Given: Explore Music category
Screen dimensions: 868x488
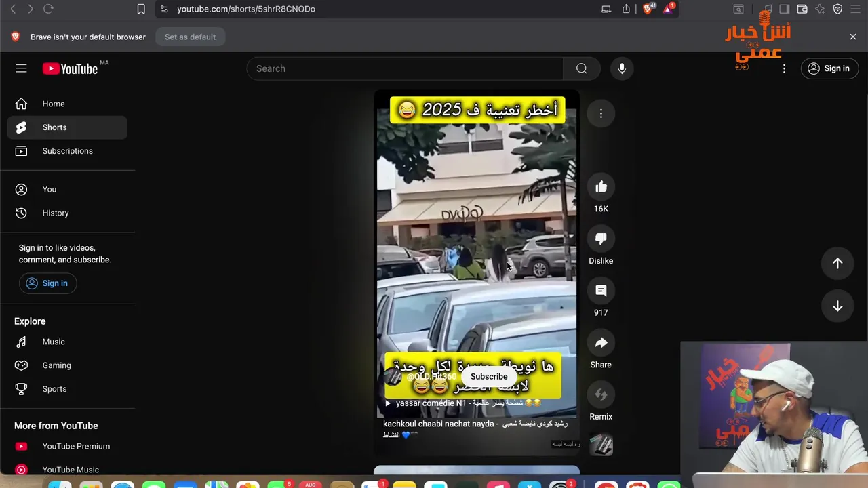Looking at the screenshot, I should (67, 342).
